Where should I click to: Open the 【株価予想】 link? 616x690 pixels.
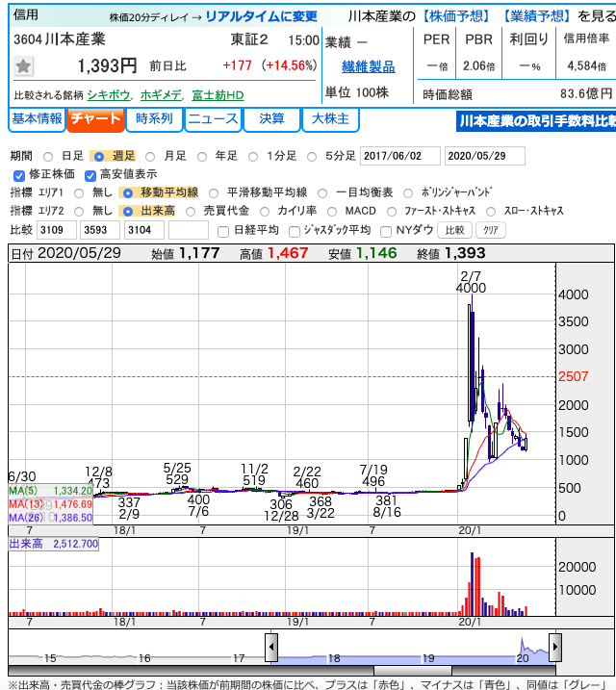(x=456, y=16)
